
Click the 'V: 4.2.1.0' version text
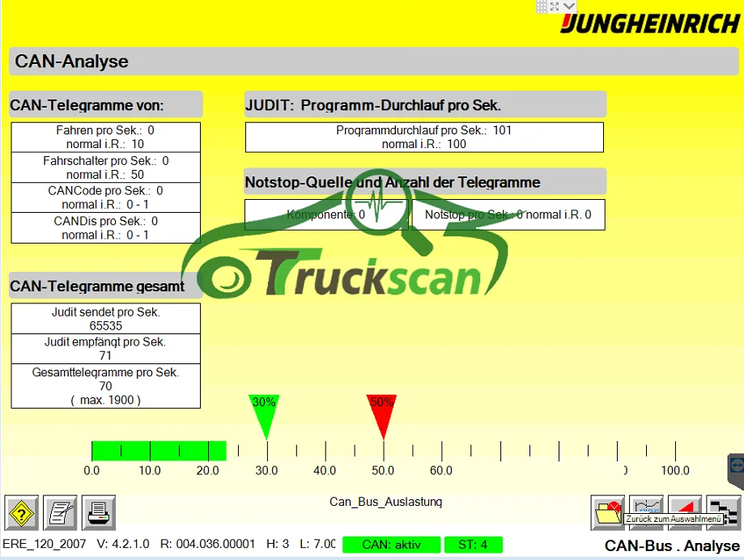(123, 544)
